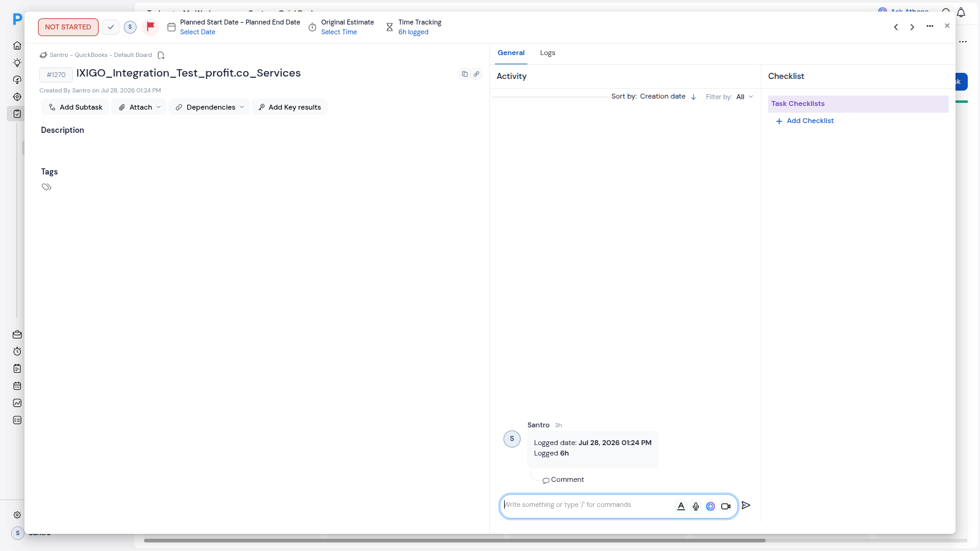Click the Original Estimate clock icon

[312, 28]
